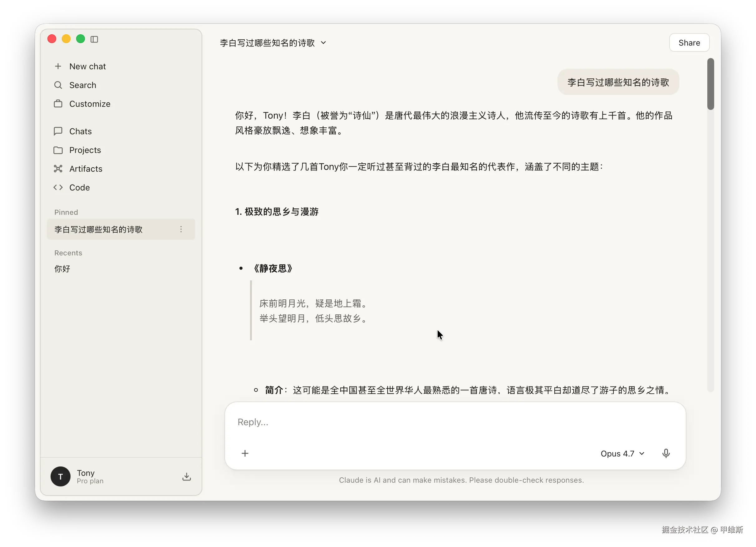Click the New chat plus icon
The image size is (756, 547).
pyautogui.click(x=58, y=66)
